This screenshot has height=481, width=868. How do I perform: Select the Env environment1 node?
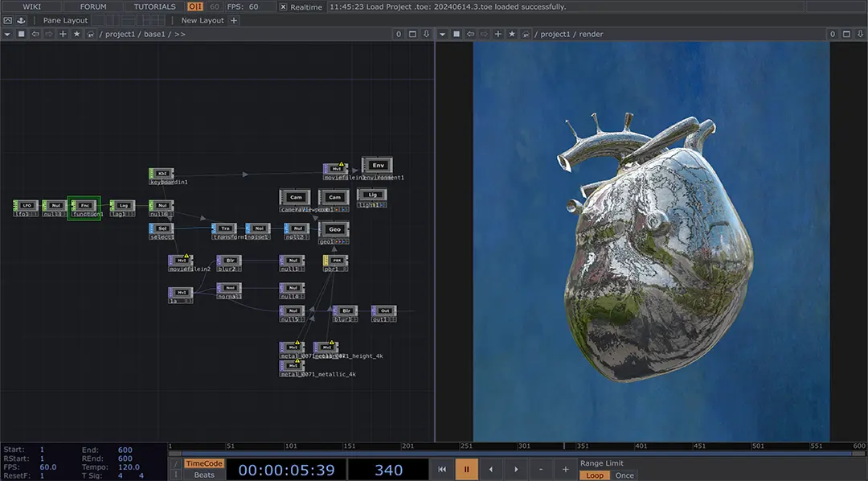coord(378,168)
